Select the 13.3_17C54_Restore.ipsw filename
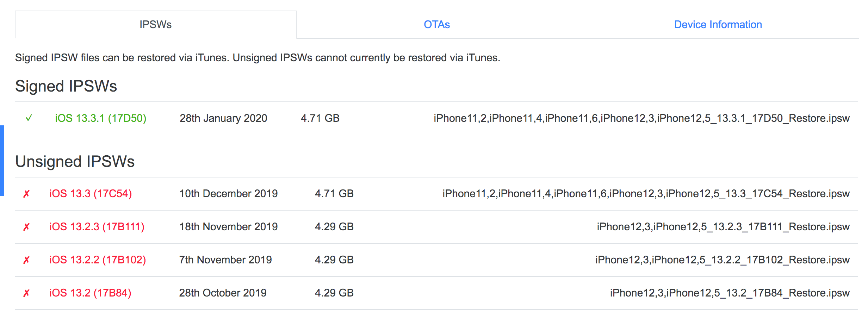868x312 pixels. [x=646, y=194]
